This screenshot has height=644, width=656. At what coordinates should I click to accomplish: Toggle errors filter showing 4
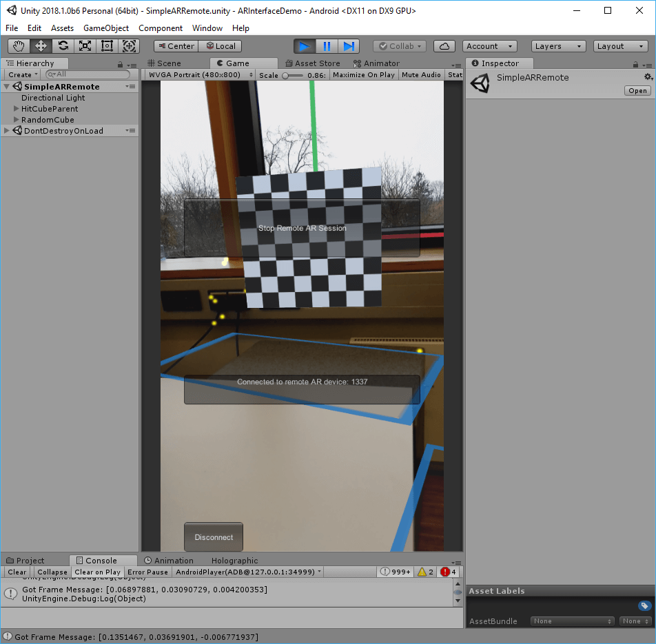tap(449, 572)
